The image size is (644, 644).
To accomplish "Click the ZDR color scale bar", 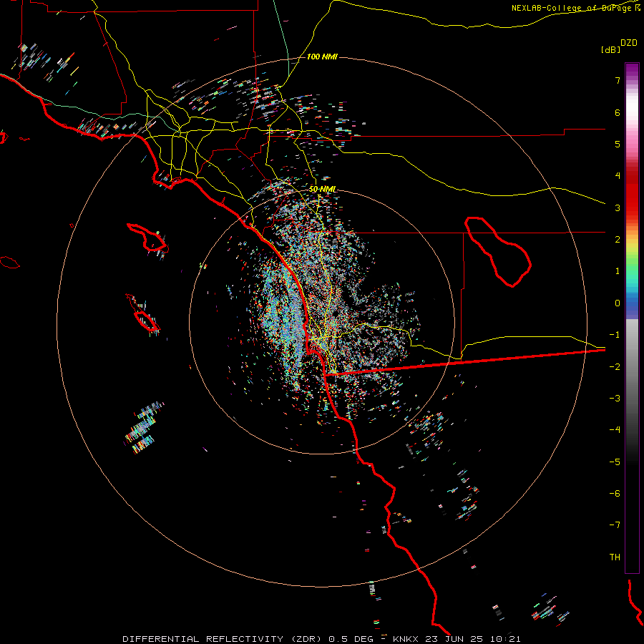I will pos(632,318).
